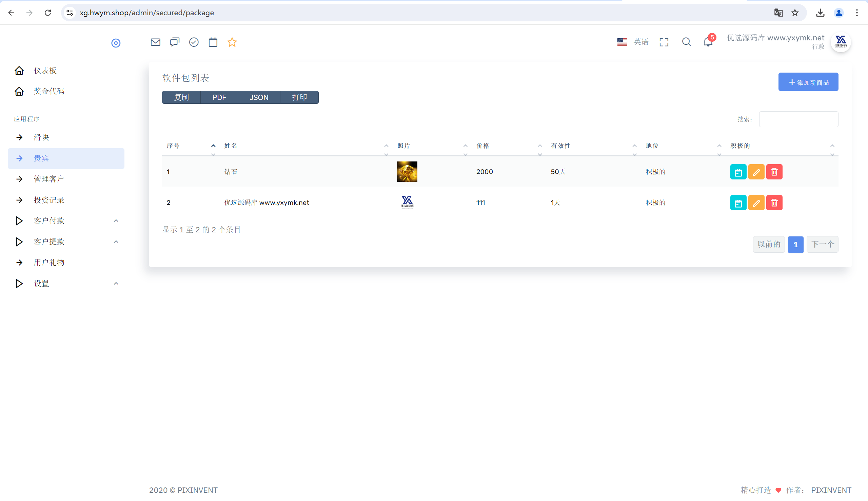Toggle the sidebar collapse circle icon
This screenshot has height=501, width=868.
[116, 43]
